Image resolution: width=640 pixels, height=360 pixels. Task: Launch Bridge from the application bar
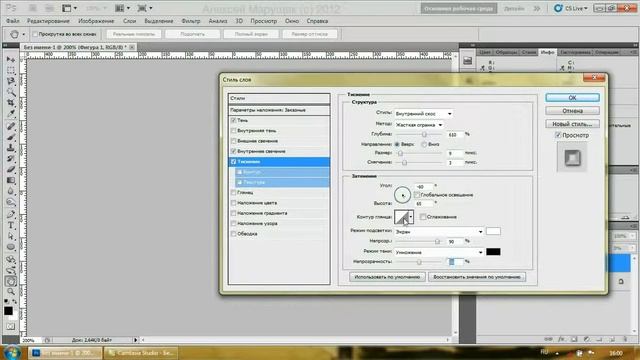[x=33, y=8]
